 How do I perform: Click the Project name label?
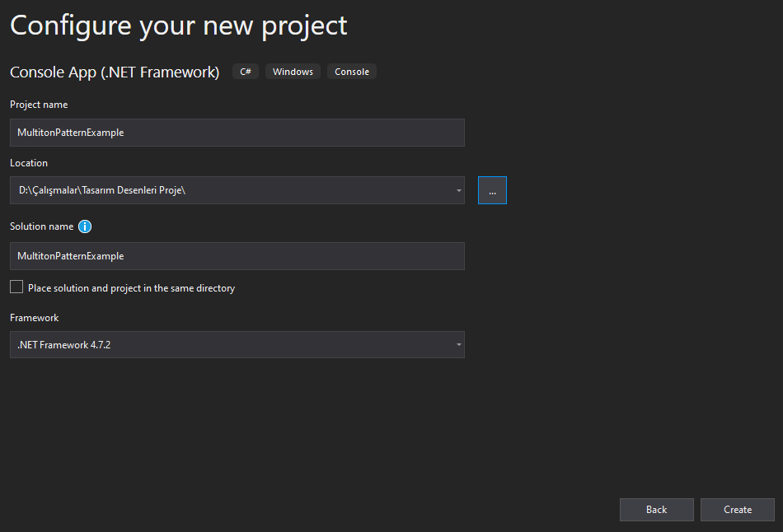[x=39, y=105]
